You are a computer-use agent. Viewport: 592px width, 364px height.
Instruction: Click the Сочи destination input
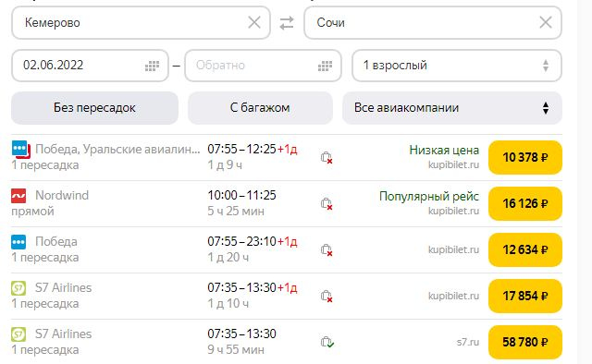(433, 22)
